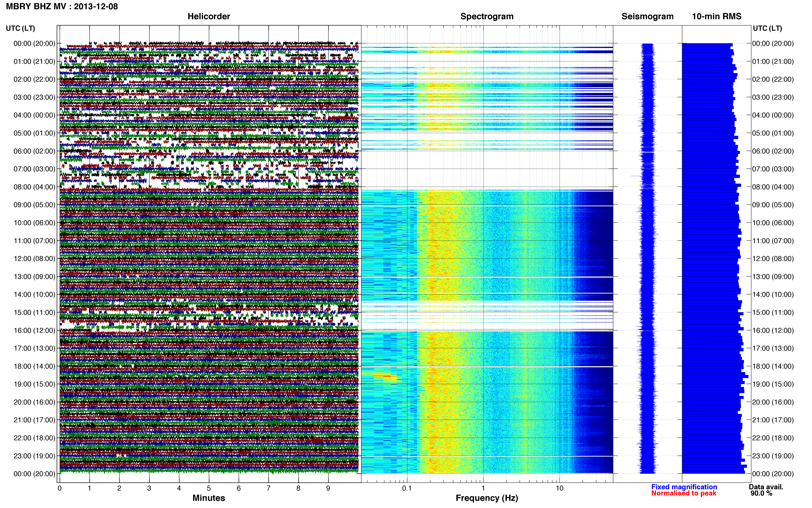Click helicorder time label "15:00 (11:00)"

pyautogui.click(x=34, y=312)
